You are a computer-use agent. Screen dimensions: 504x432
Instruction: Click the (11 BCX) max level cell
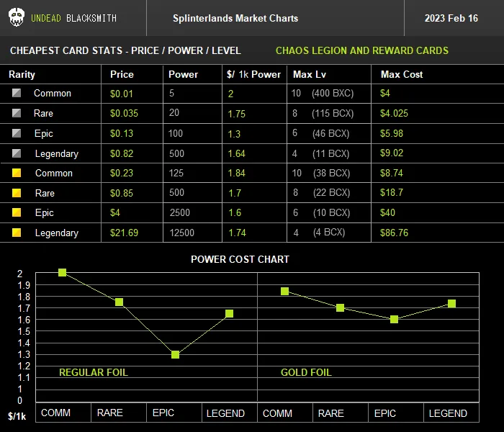(330, 153)
